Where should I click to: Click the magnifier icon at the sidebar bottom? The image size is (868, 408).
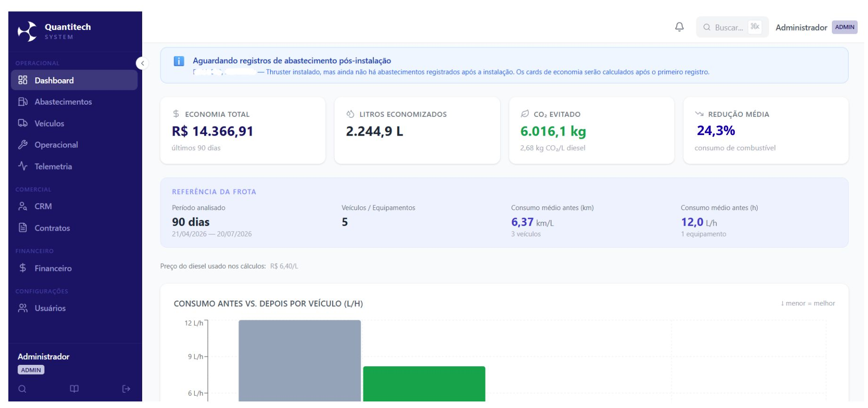point(22,389)
